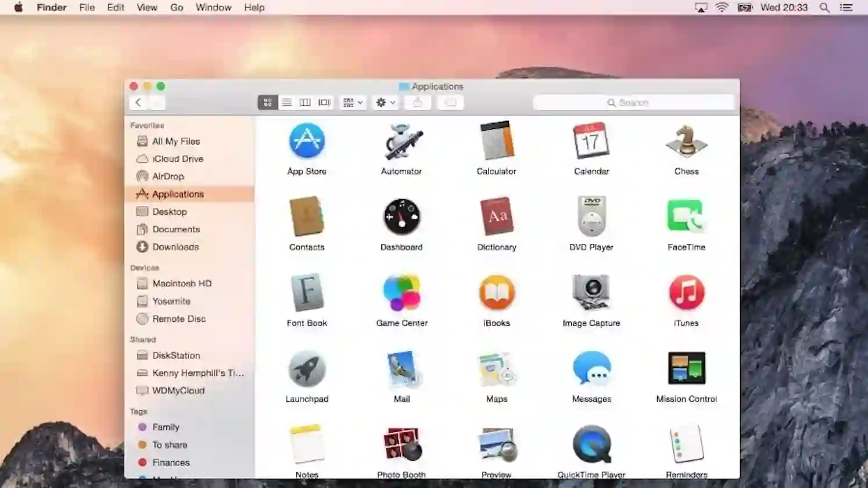
Task: Open the arrange items dropdown
Action: tap(352, 102)
